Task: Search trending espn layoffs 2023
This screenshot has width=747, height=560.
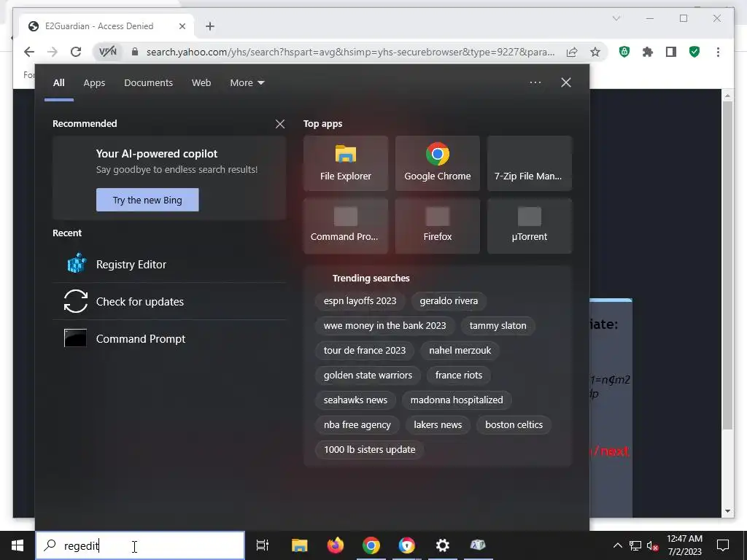Action: pos(360,301)
